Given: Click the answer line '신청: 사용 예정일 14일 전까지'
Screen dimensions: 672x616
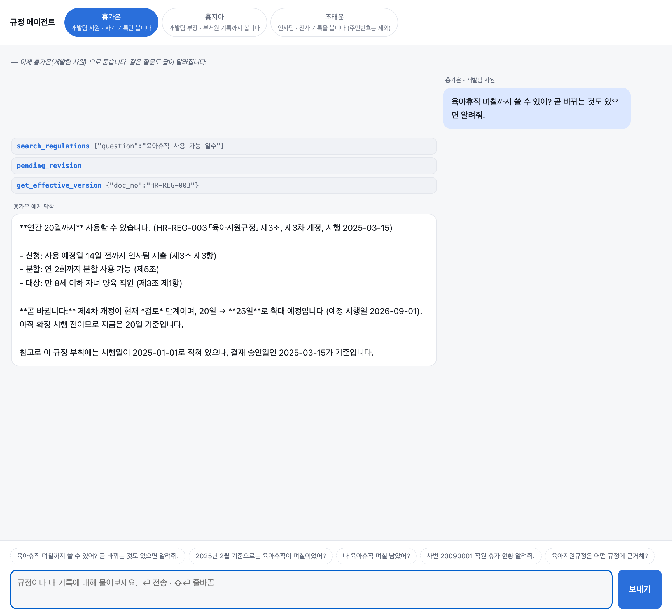Looking at the screenshot, I should click(118, 255).
